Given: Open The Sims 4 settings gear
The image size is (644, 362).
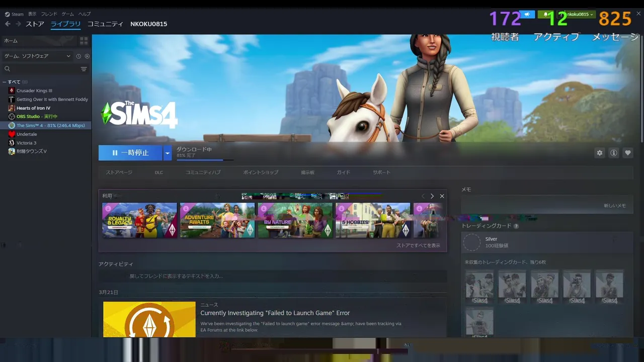Looking at the screenshot, I should coord(599,153).
